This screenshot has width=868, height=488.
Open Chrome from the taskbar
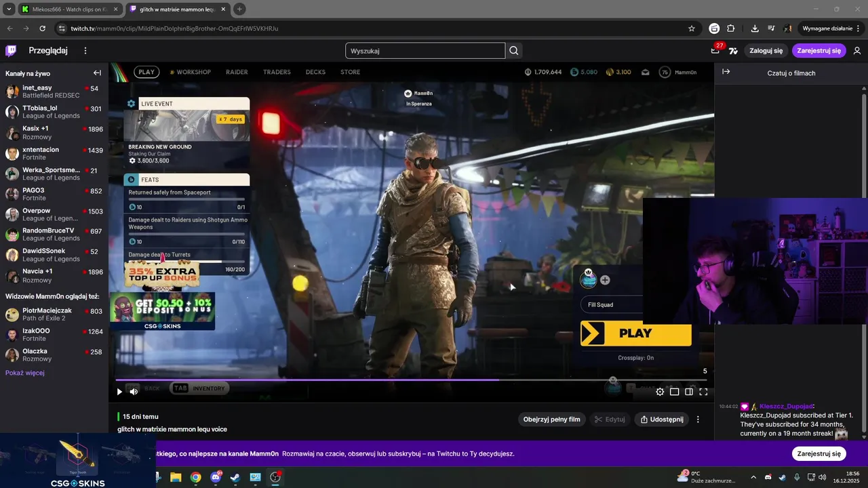(195, 477)
